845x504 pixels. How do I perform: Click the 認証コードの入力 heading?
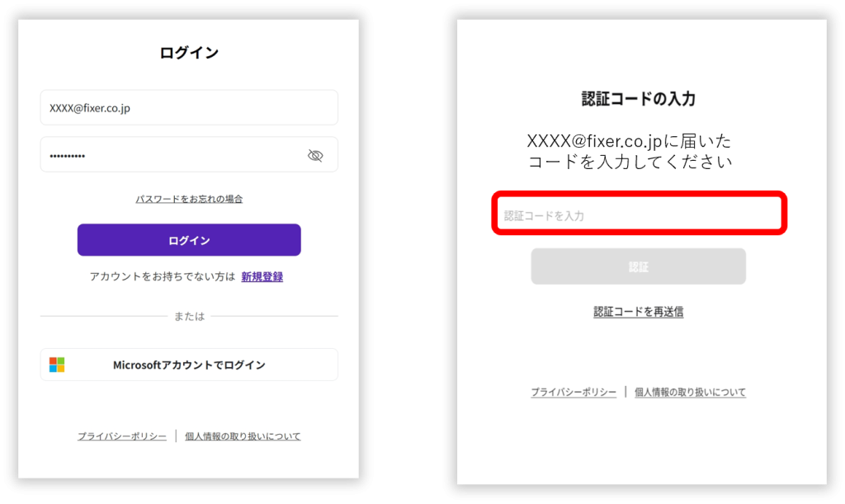638,99
